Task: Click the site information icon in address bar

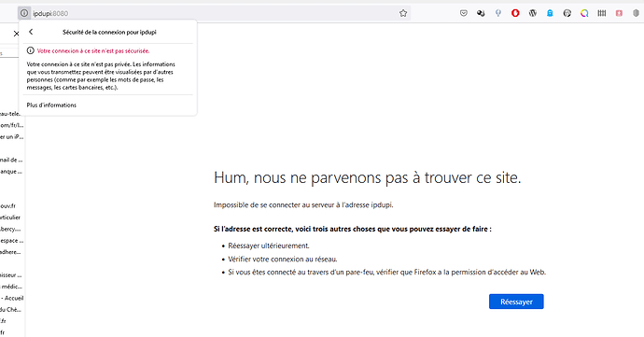Action: (x=24, y=13)
